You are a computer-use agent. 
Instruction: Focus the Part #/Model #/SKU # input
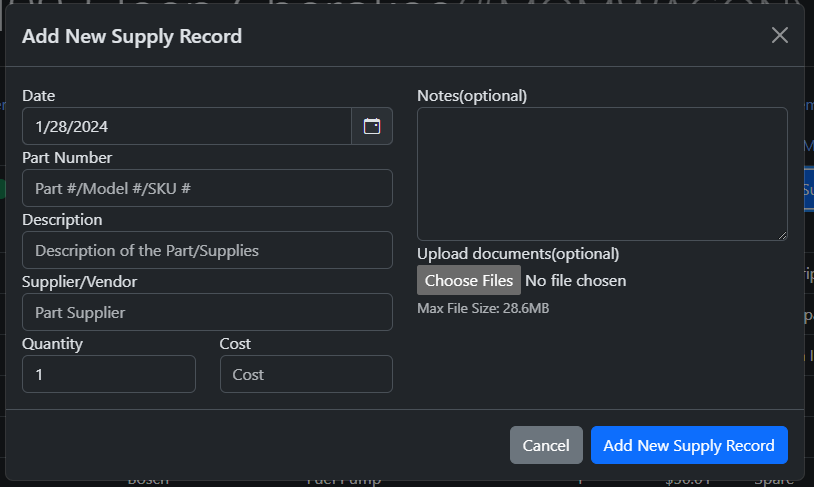(x=207, y=188)
